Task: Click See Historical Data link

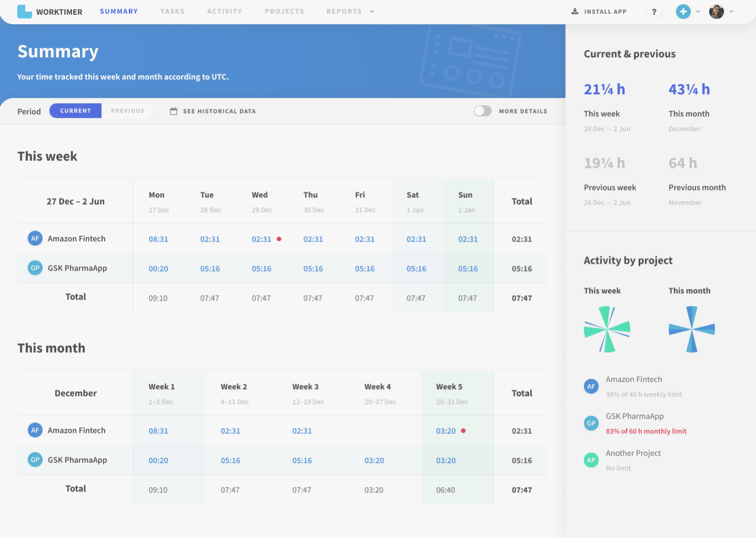Action: [x=219, y=111]
